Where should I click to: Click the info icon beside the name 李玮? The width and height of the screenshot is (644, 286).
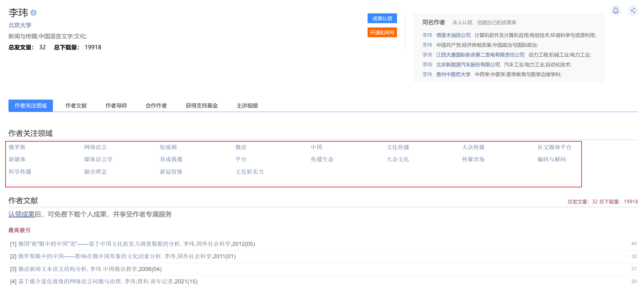pyautogui.click(x=33, y=13)
